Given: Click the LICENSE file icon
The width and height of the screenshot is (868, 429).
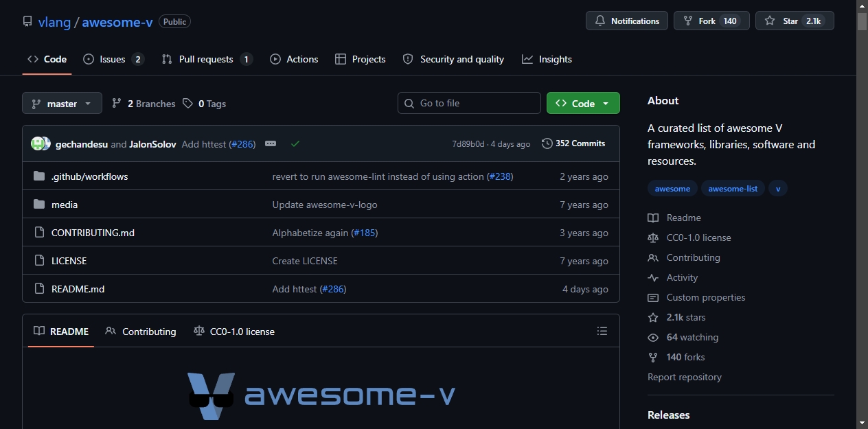Looking at the screenshot, I should click(39, 261).
